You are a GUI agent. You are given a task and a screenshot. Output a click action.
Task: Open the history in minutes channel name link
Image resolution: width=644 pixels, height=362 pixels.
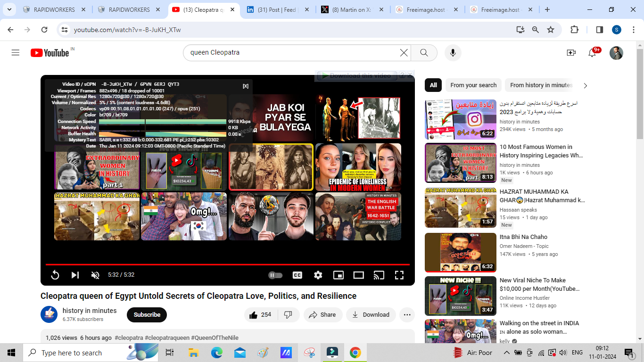click(90, 311)
